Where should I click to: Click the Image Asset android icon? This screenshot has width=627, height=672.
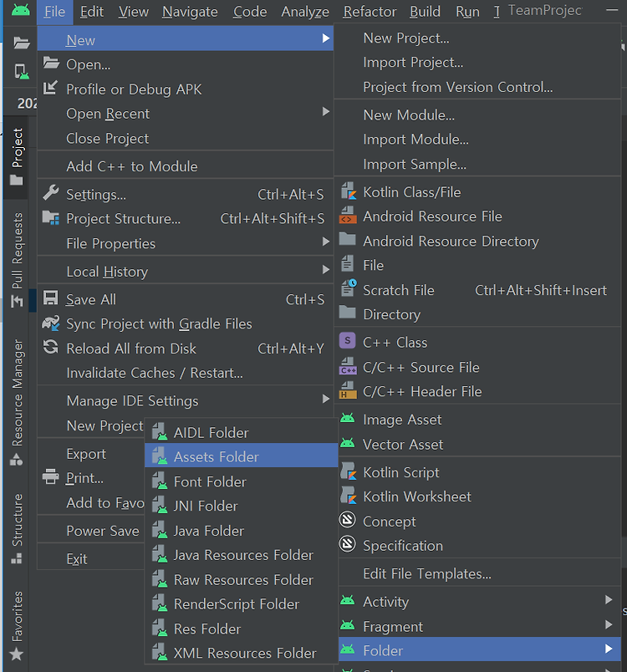(x=348, y=418)
